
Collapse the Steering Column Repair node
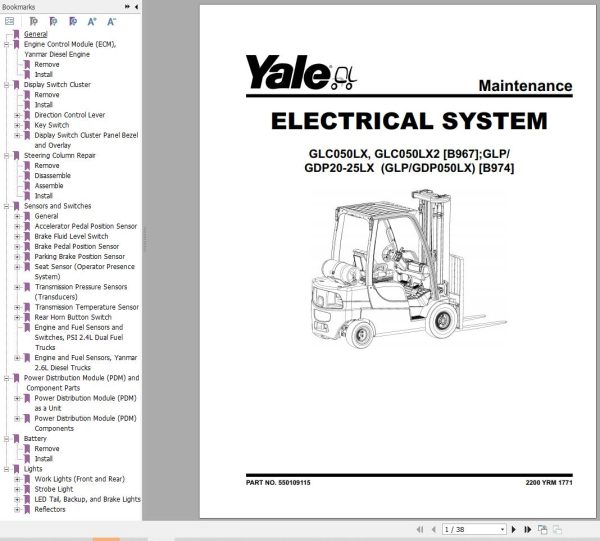[x=7, y=156]
